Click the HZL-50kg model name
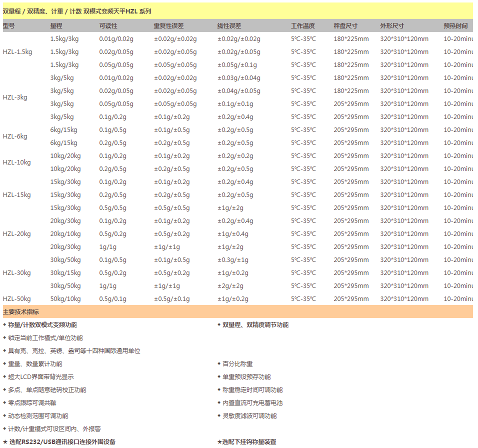This screenshot has width=478, height=448. (x=16, y=299)
